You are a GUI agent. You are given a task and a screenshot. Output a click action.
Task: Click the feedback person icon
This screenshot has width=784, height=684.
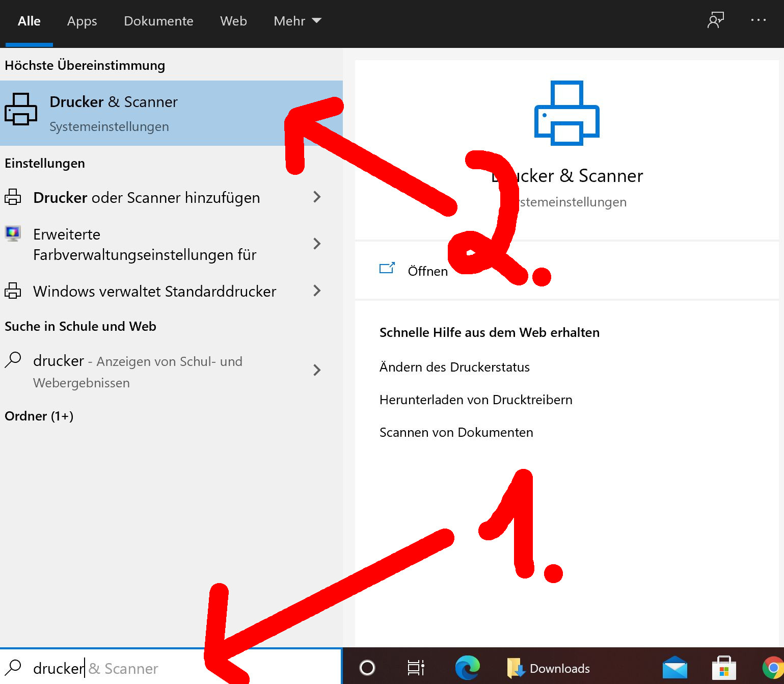click(x=715, y=20)
